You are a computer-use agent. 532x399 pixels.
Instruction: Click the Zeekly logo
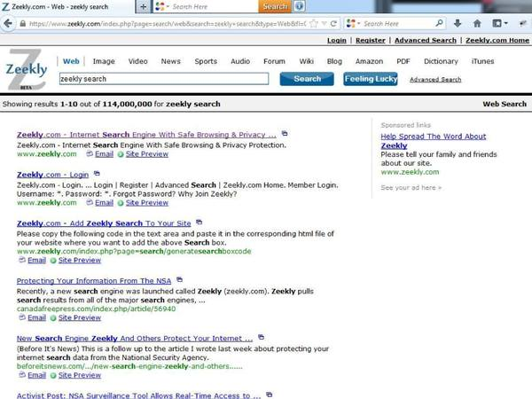coord(27,69)
